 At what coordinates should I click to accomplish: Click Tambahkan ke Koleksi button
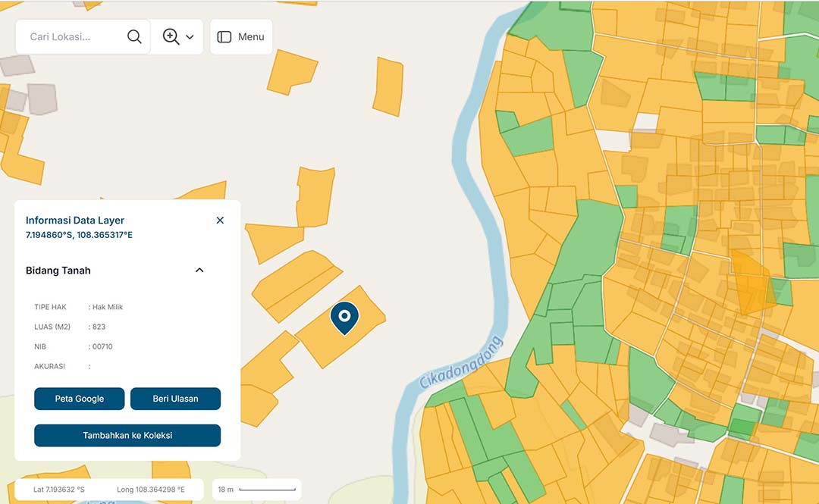[x=127, y=435]
